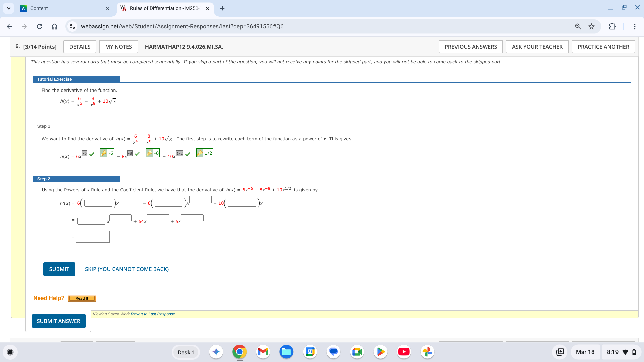Click the zoom magnifier icon in the toolbar
644x362 pixels.
coord(578,26)
